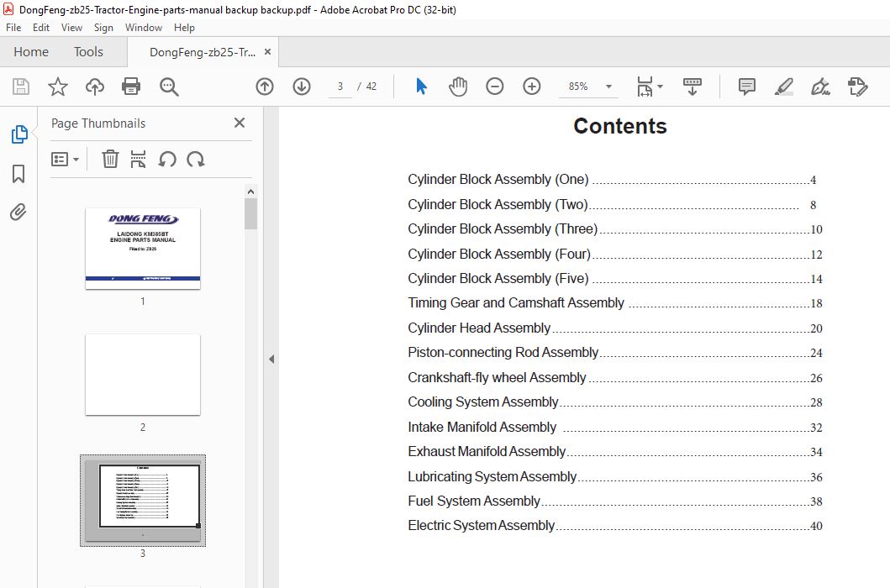Open the Find text magnifier icon

point(169,87)
